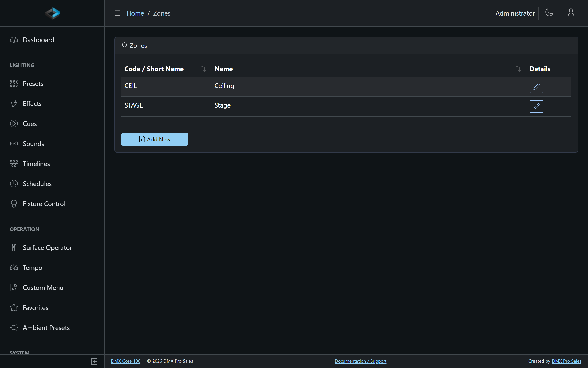Open Favorites in the sidebar
Image resolution: width=588 pixels, height=368 pixels.
coord(52,307)
